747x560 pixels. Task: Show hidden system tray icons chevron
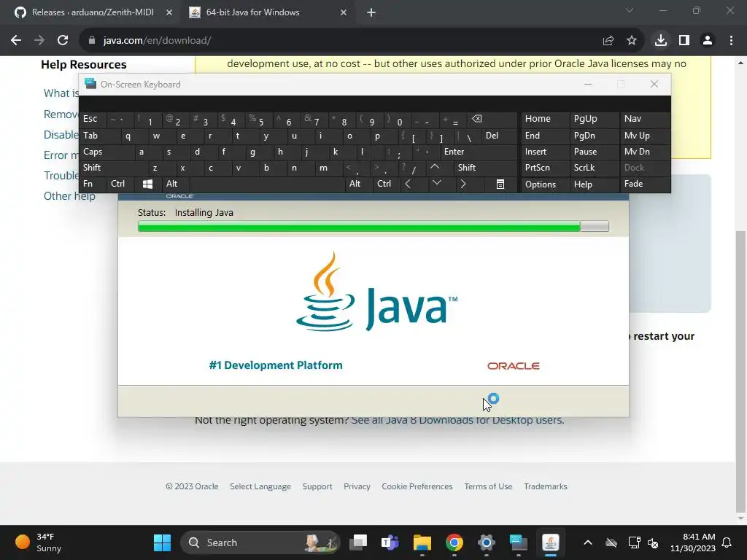pyautogui.click(x=588, y=542)
